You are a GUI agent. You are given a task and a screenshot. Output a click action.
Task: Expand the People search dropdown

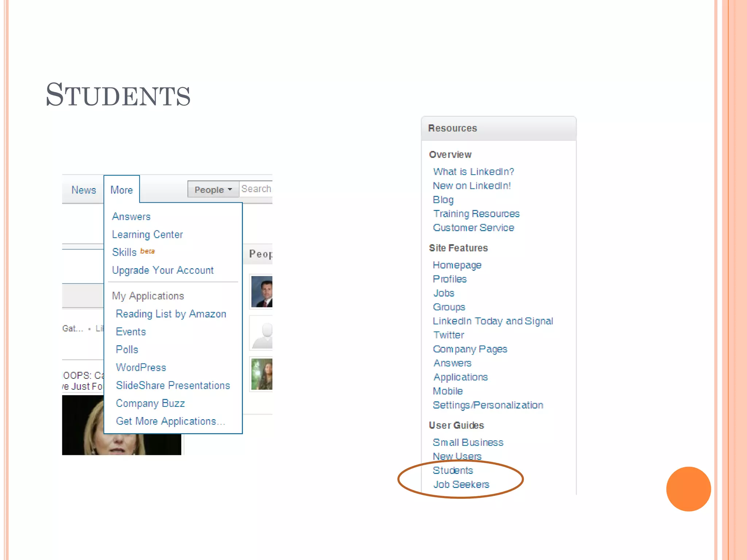[213, 190]
